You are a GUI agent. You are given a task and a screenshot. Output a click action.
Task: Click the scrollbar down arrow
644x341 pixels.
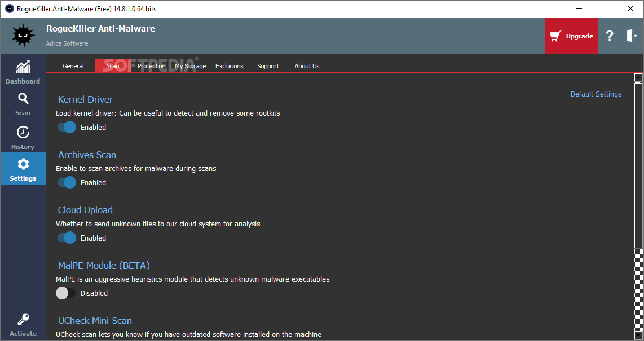(638, 335)
